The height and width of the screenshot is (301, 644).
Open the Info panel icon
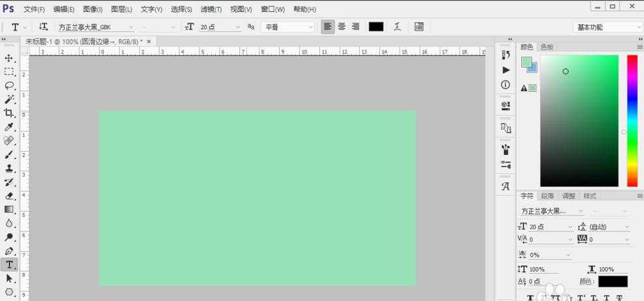(506, 85)
